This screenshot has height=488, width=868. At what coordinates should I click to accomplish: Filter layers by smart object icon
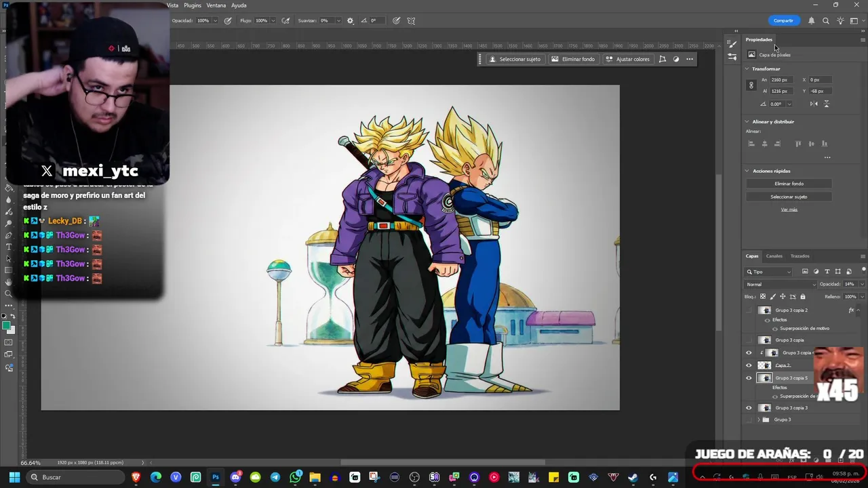(x=848, y=272)
